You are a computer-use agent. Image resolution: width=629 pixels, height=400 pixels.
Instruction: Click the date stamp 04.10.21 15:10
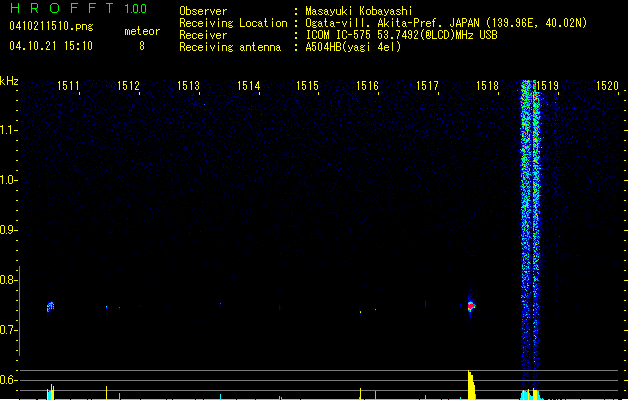pos(51,46)
